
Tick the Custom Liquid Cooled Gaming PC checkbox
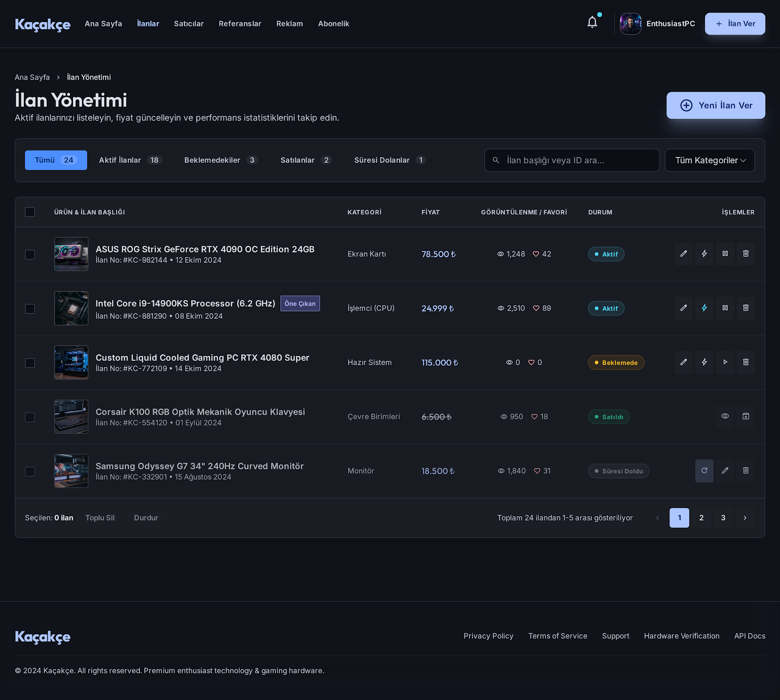[30, 363]
